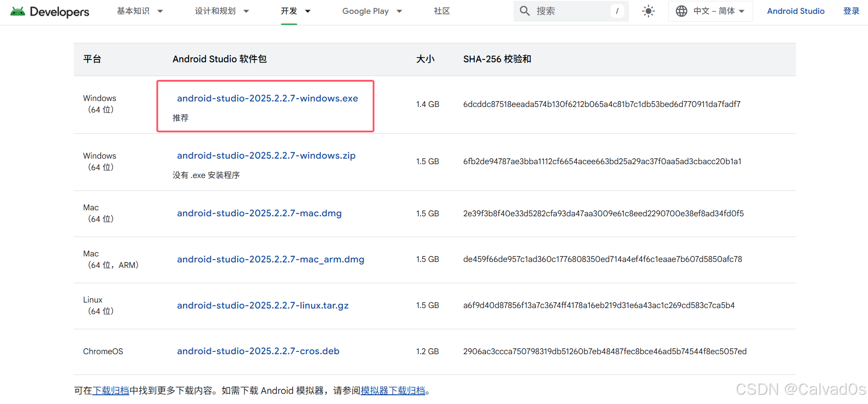Open the Google Play menu item
Viewport: 868px width, 404px height.
click(365, 11)
